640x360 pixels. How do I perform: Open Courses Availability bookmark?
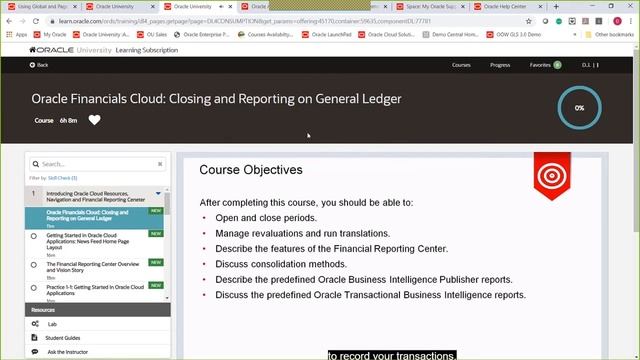265,35
